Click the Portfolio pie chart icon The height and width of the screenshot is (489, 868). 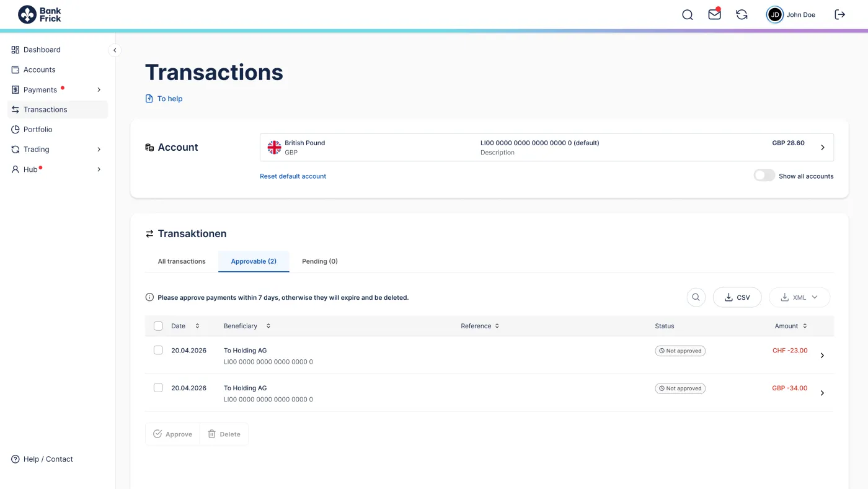click(15, 130)
